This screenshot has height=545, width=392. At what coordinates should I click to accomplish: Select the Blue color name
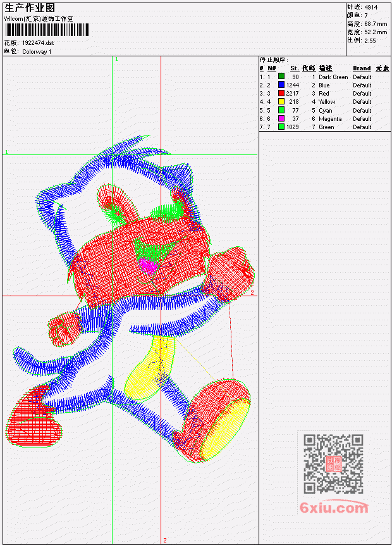[324, 85]
